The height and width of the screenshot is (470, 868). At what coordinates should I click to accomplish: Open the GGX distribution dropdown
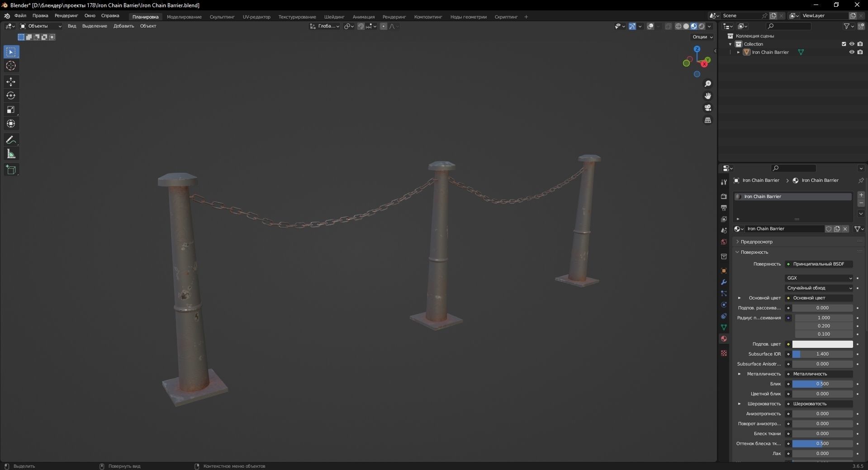819,278
